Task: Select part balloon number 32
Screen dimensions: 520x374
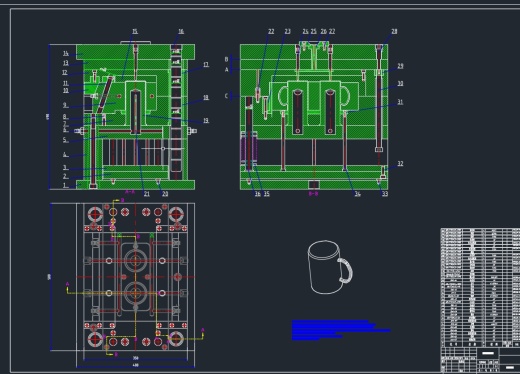Action: tap(400, 164)
